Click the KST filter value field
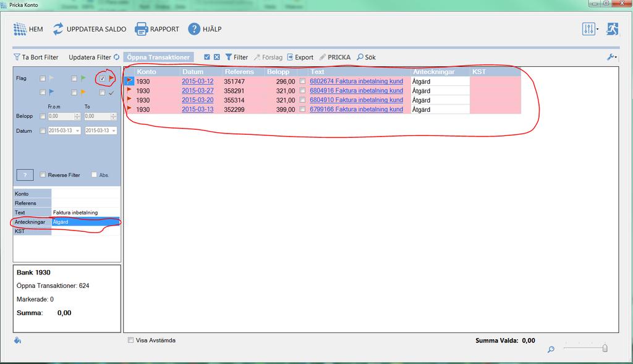This screenshot has height=364, width=633. point(86,231)
